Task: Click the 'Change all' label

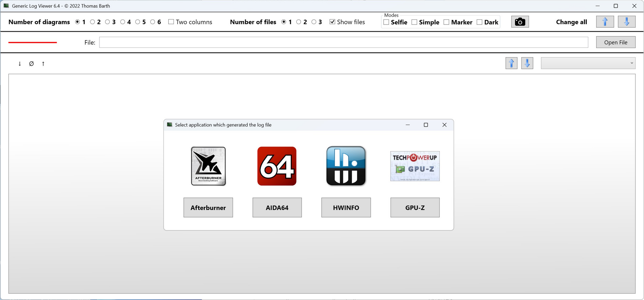Action: (x=571, y=22)
